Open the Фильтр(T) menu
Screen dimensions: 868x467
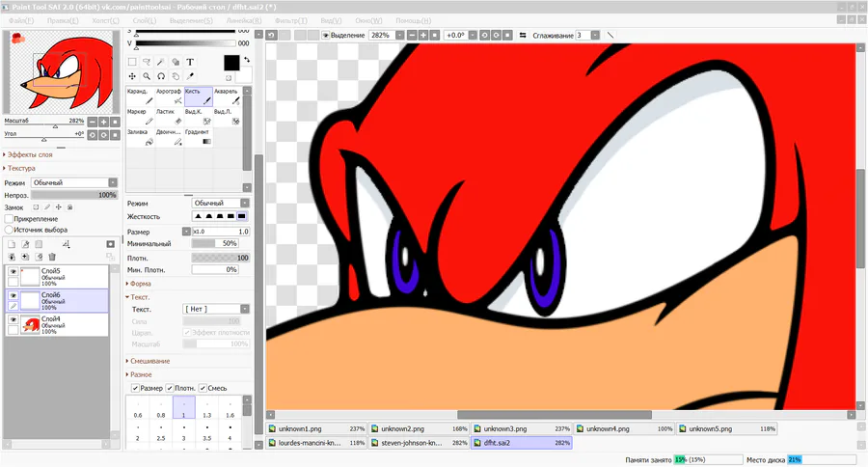point(290,20)
